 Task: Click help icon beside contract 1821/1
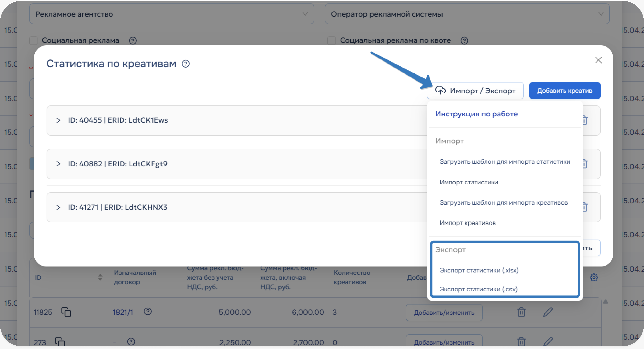click(148, 312)
